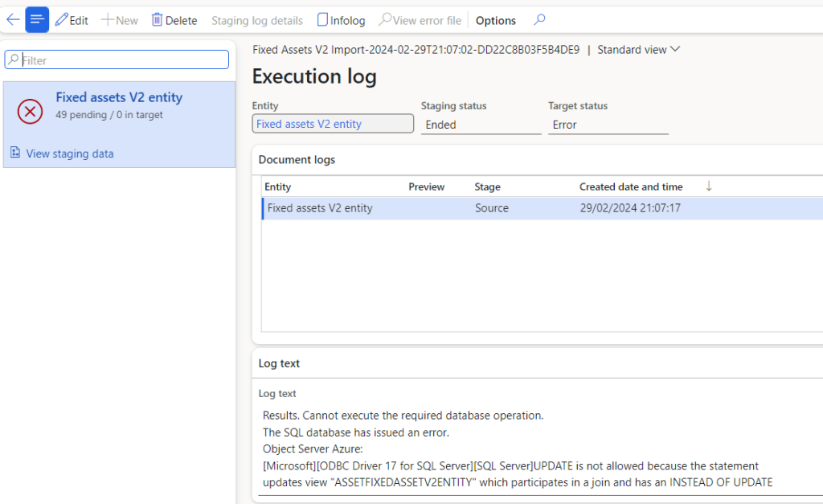Open Staging log details
The height and width of the screenshot is (504, 823).
(257, 20)
